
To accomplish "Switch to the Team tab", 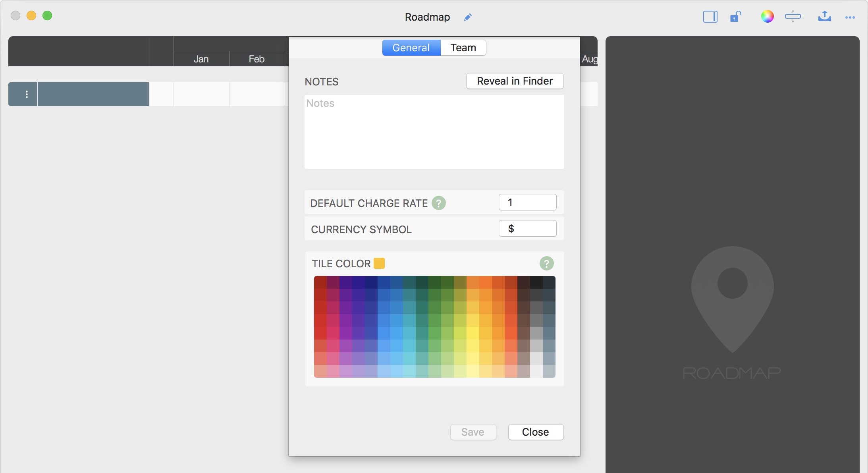I will click(463, 48).
